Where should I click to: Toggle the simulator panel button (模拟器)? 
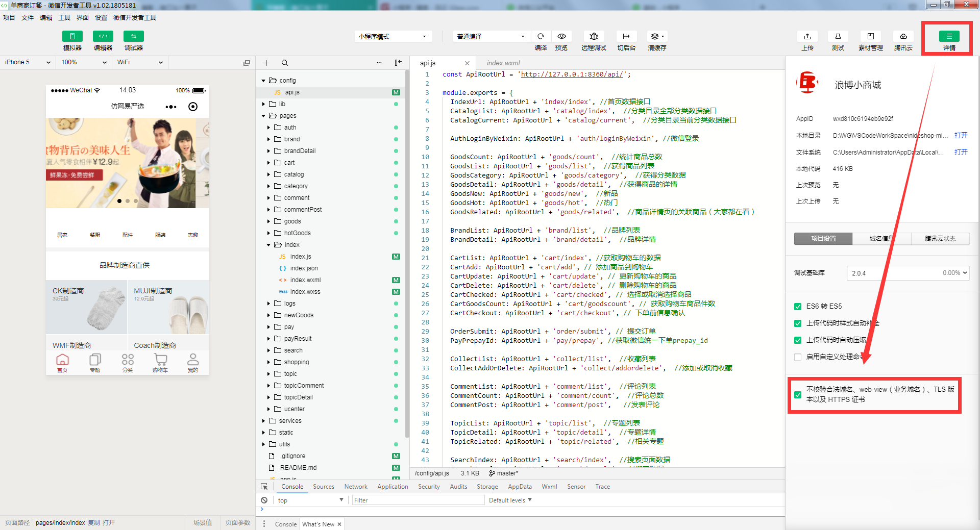pos(72,36)
